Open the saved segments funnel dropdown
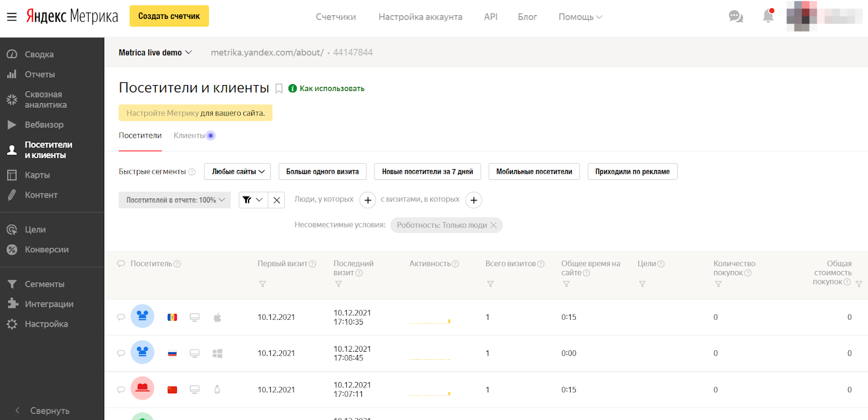 click(x=253, y=200)
